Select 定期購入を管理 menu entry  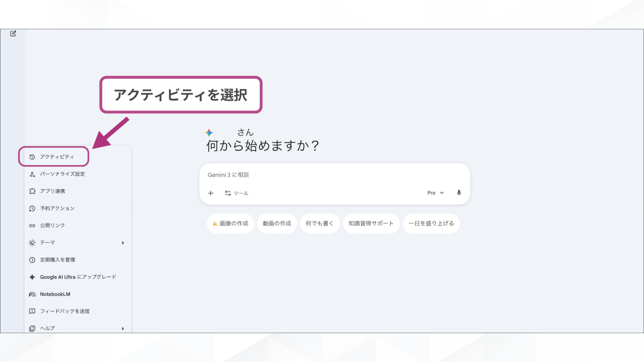click(58, 260)
